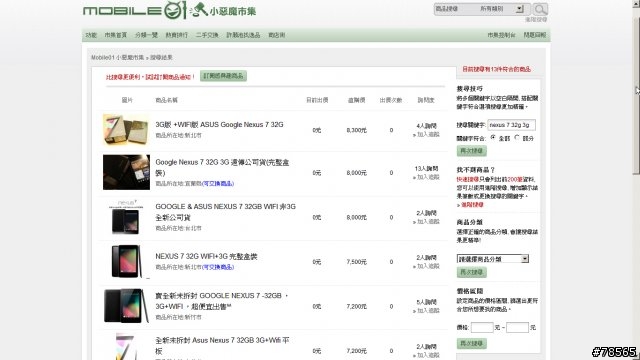
Task: Open 商店街 in the nav bar
Action: [x=276, y=35]
